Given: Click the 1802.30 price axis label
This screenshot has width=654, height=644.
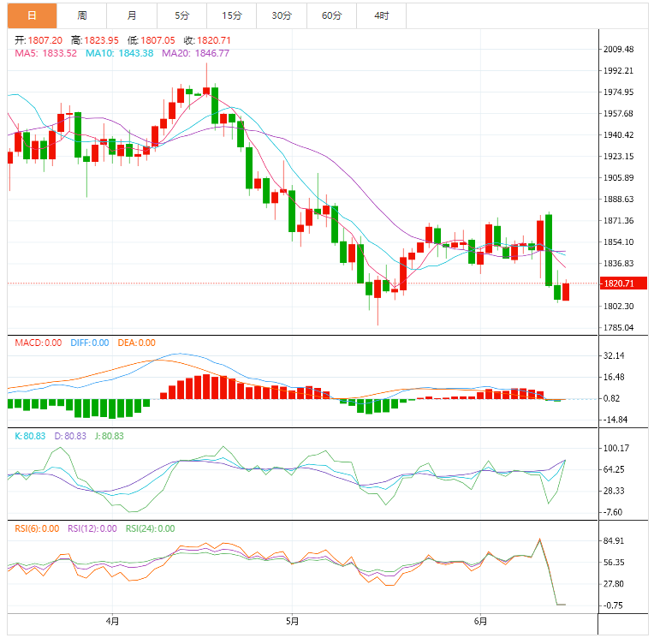Looking at the screenshot, I should click(x=619, y=307).
